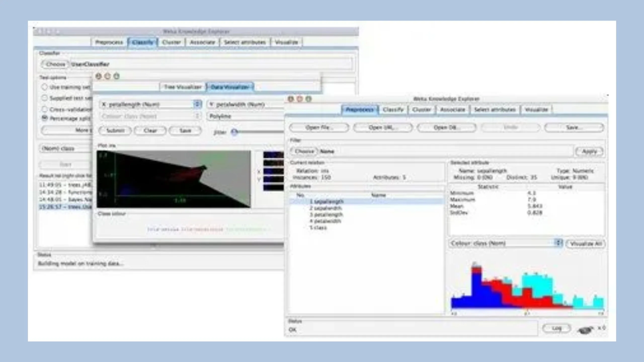This screenshot has width=644, height=362.
Task: Click the classifier Choose button
Action: click(55, 64)
